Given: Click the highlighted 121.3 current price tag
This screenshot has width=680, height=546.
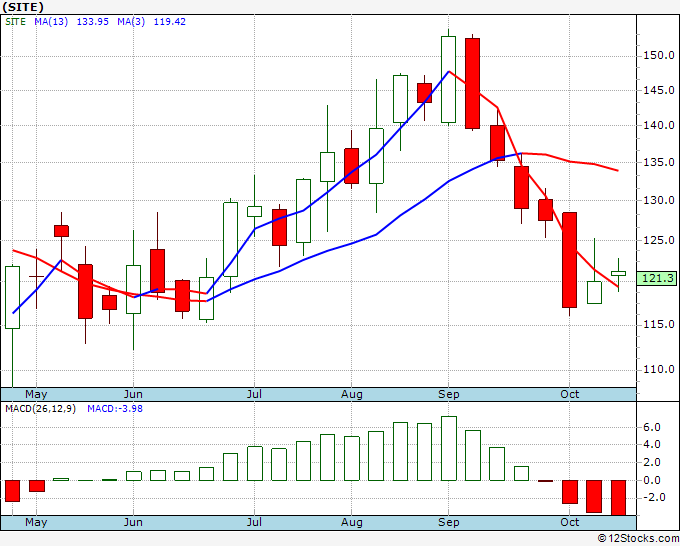Looking at the screenshot, I should coord(658,278).
